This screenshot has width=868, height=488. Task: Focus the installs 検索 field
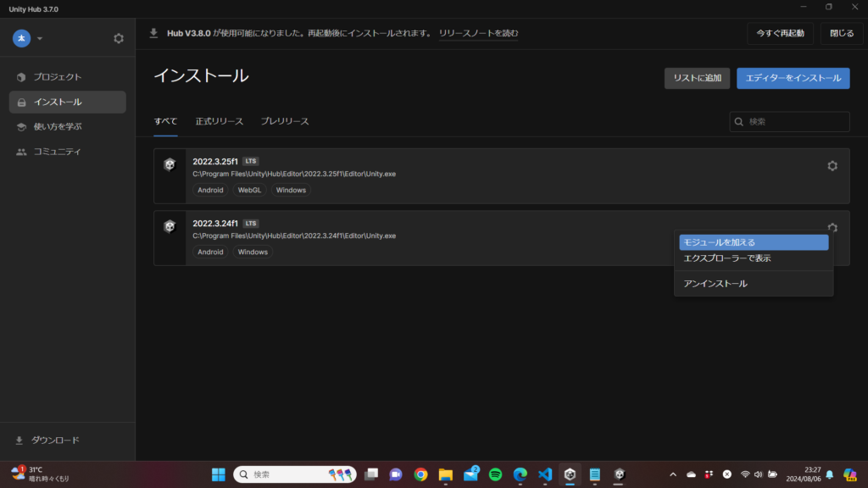point(789,122)
